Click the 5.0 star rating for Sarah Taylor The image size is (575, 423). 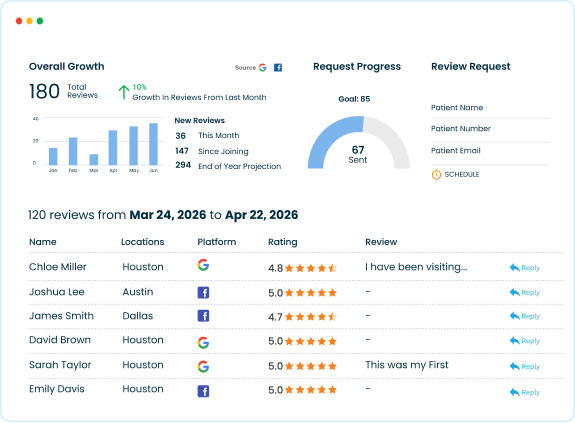coord(303,366)
